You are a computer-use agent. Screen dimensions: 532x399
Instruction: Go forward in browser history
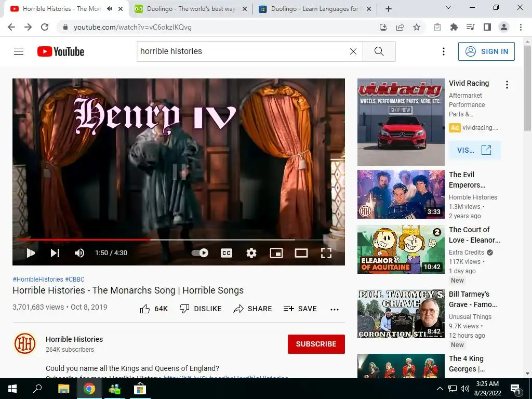click(x=28, y=27)
